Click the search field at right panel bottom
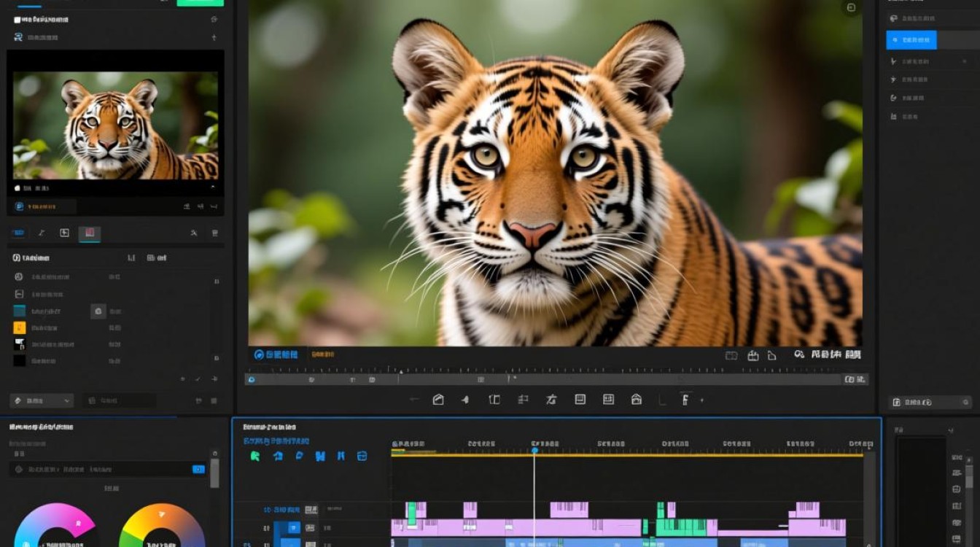This screenshot has height=547, width=980. click(x=930, y=402)
